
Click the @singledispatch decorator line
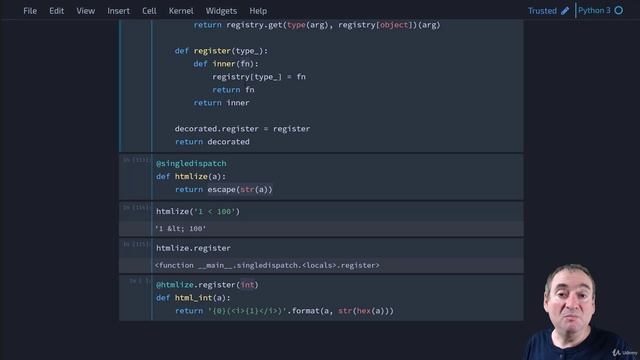(191, 163)
